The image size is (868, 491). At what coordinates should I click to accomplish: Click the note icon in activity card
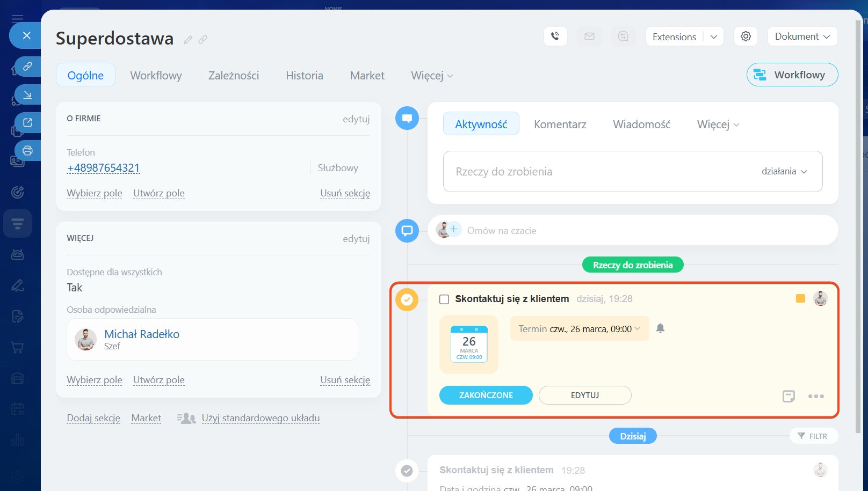click(x=789, y=397)
